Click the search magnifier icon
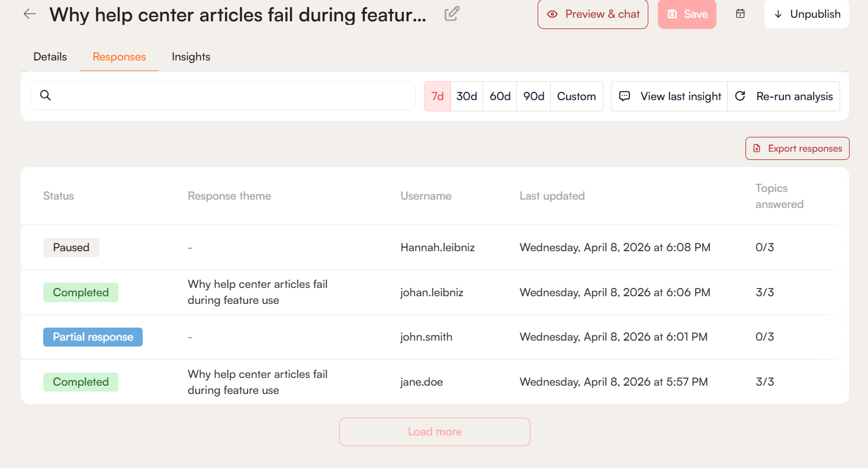The width and height of the screenshot is (868, 468). [x=46, y=95]
